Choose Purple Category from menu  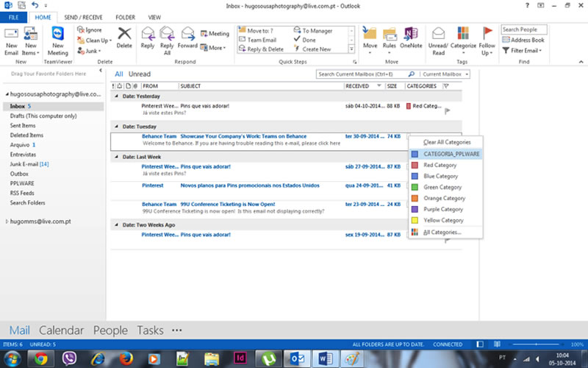click(446, 209)
